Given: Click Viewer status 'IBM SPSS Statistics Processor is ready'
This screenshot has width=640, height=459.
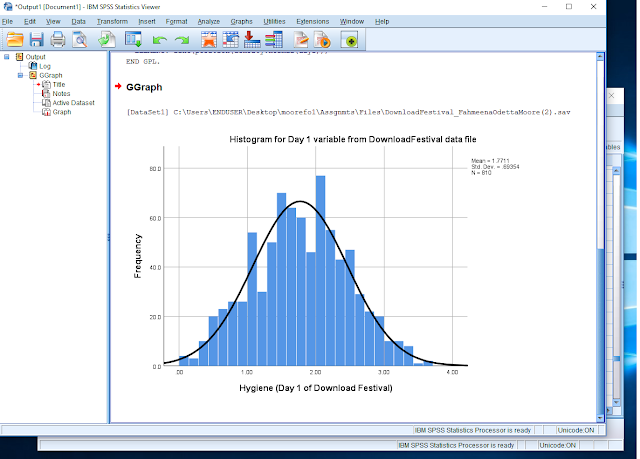Looking at the screenshot, I should (473, 430).
